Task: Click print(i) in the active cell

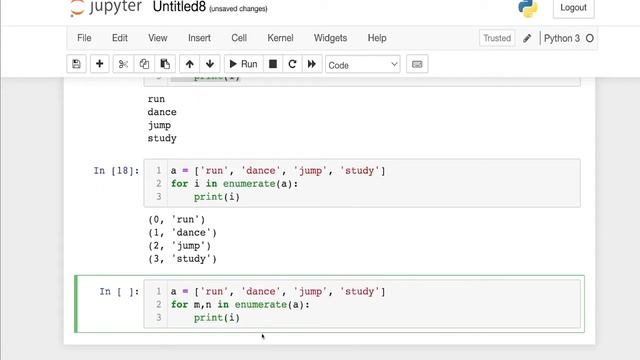Action: tap(217, 318)
